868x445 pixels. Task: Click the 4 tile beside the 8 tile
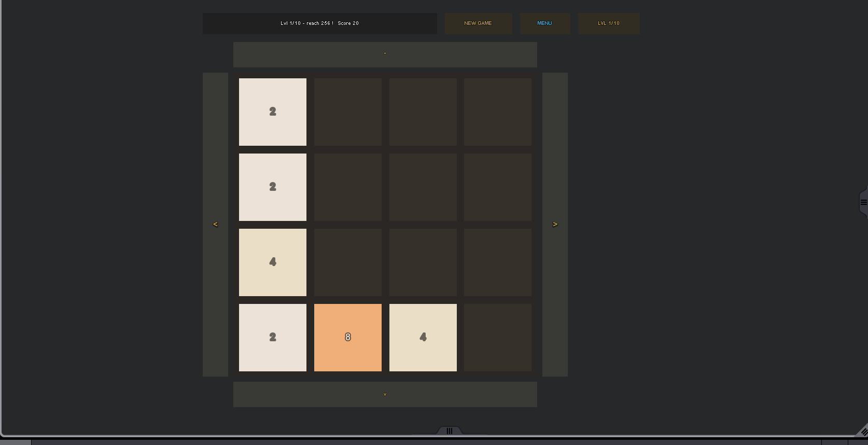[x=423, y=338]
